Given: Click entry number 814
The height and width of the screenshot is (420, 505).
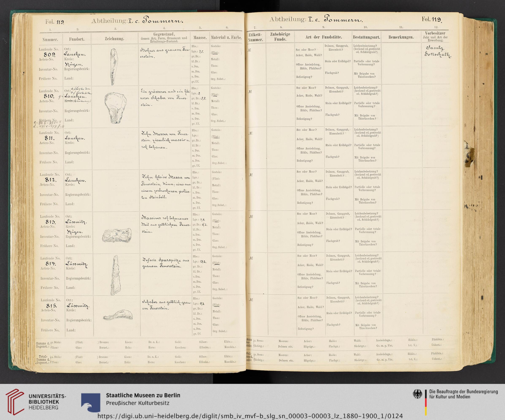Looking at the screenshot, I should pos(51,264).
